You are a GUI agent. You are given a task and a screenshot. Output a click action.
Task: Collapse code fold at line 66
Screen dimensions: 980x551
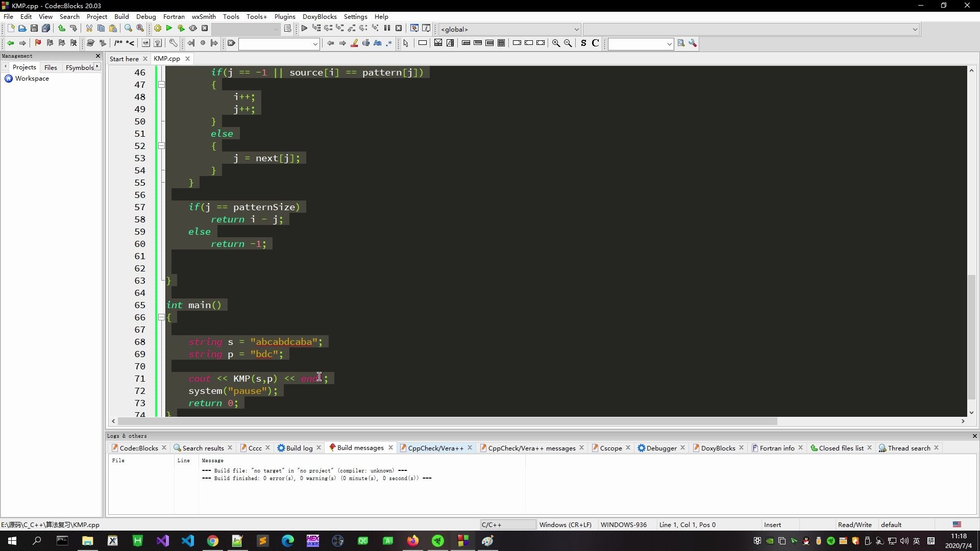tap(161, 317)
